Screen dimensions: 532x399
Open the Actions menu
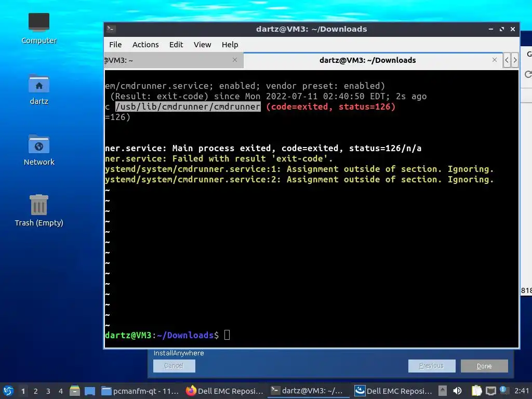145,45
